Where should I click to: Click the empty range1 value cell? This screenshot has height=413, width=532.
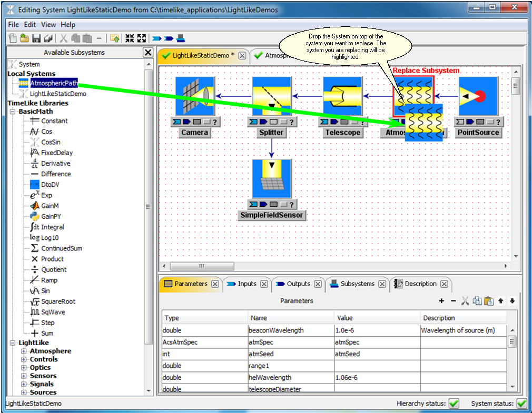coord(377,366)
